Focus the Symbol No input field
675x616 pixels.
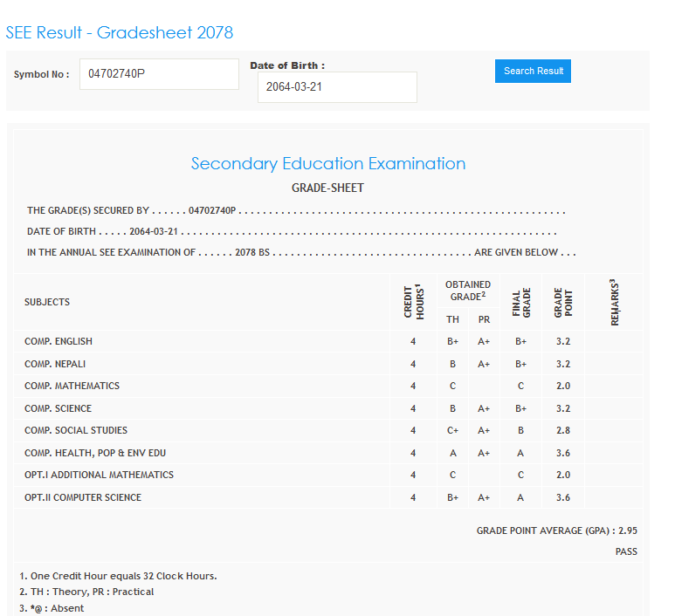159,74
